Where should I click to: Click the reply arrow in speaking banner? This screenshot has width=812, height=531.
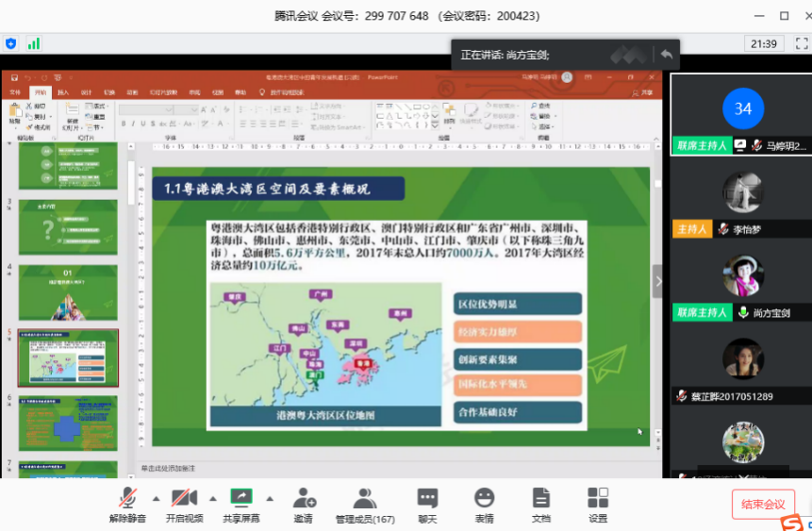667,55
